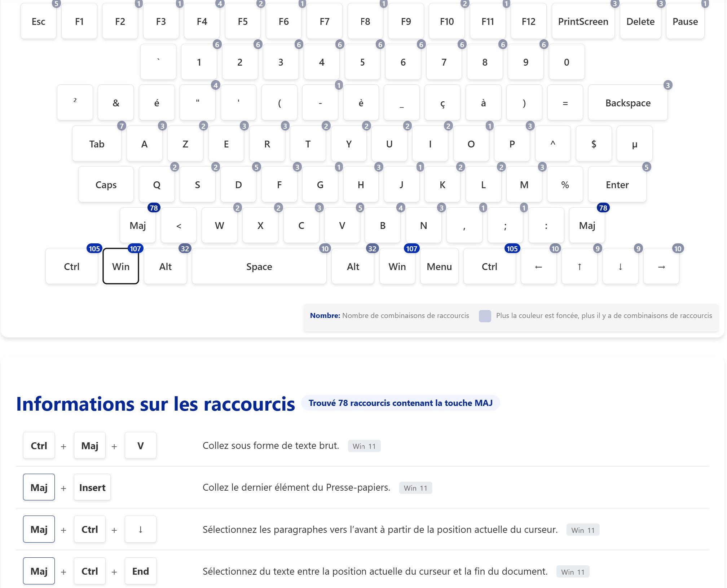Click Win 11 tag beside 'Collez sous forme de texte brut'
Viewport: 727px width, 588px height.
364,446
